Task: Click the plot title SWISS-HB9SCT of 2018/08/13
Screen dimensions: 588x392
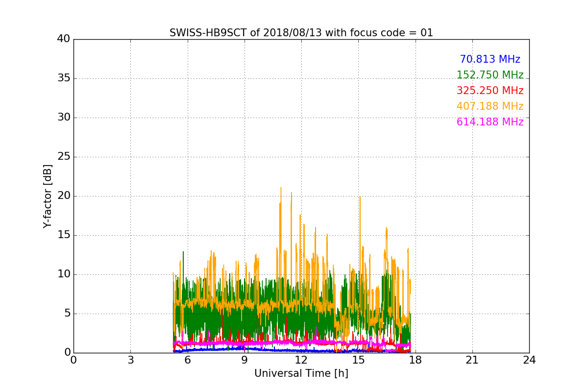Action: [x=301, y=33]
